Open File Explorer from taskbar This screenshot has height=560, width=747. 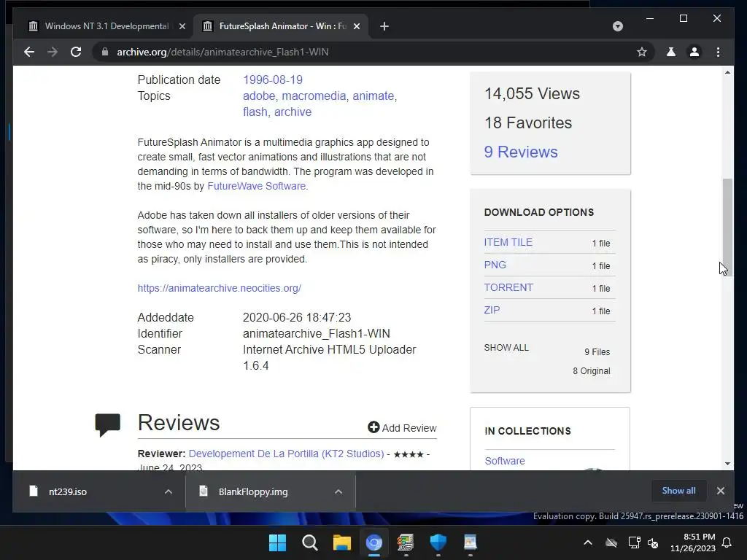tap(341, 542)
